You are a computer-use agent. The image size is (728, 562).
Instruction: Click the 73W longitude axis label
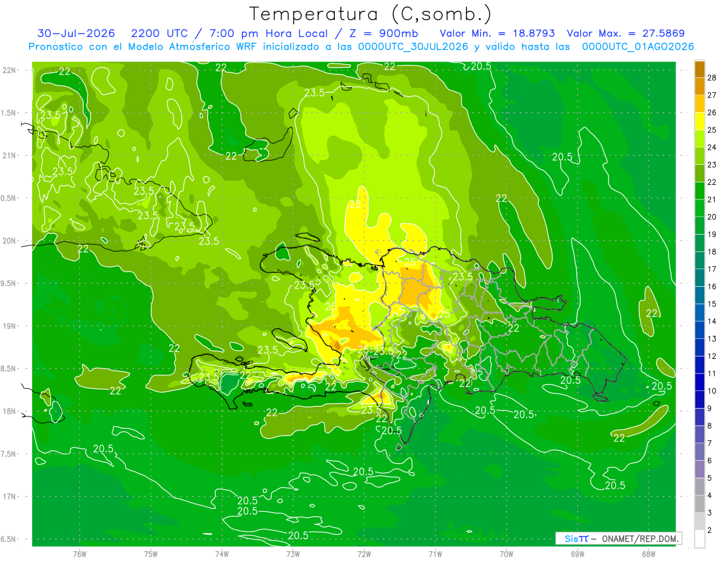(293, 554)
